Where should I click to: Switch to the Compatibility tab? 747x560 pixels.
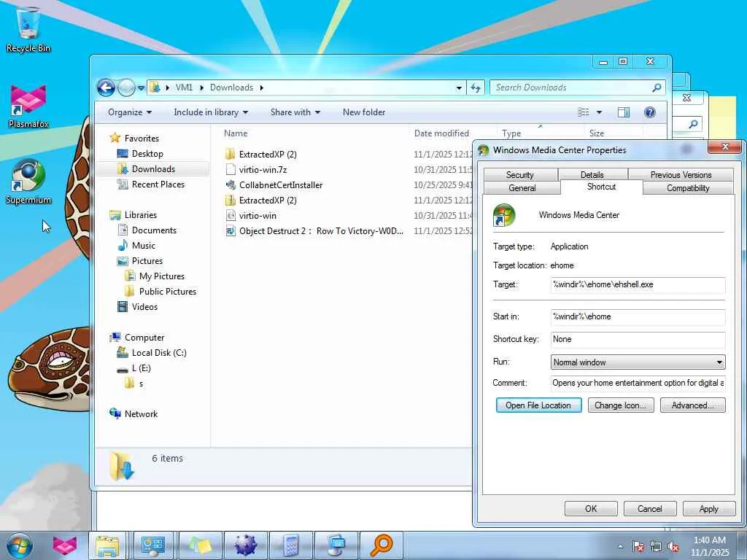click(x=688, y=187)
